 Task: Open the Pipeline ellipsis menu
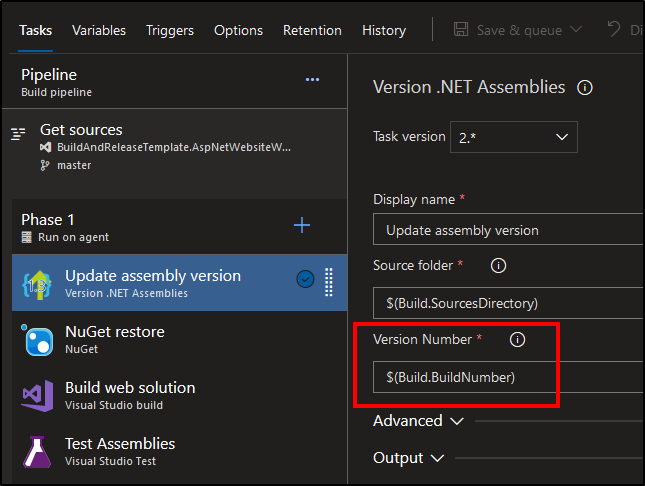coord(312,80)
